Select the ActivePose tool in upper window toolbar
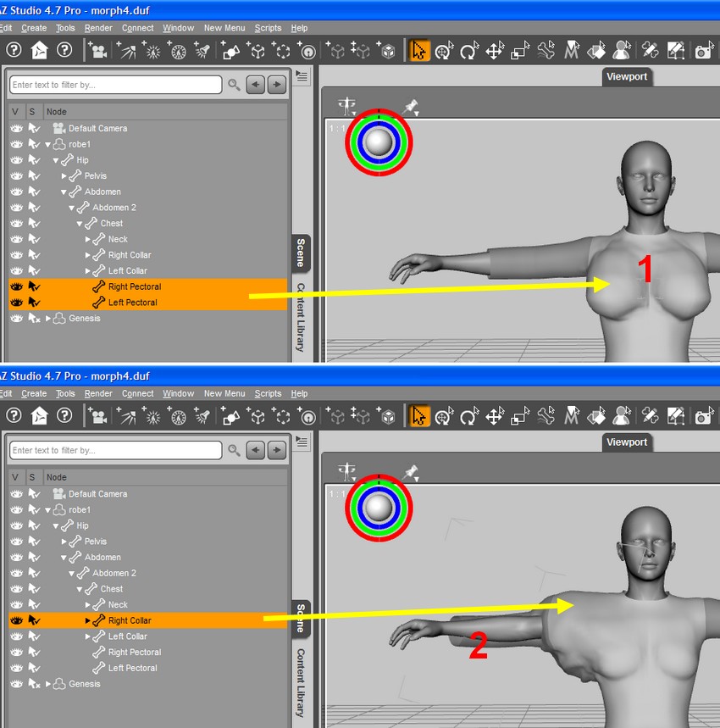Viewport: 720px width, 728px height. pos(546,50)
